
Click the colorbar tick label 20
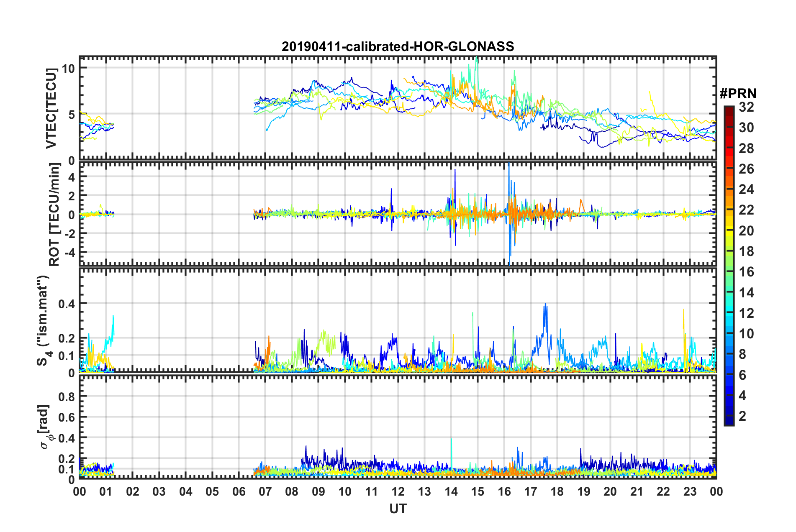(746, 231)
